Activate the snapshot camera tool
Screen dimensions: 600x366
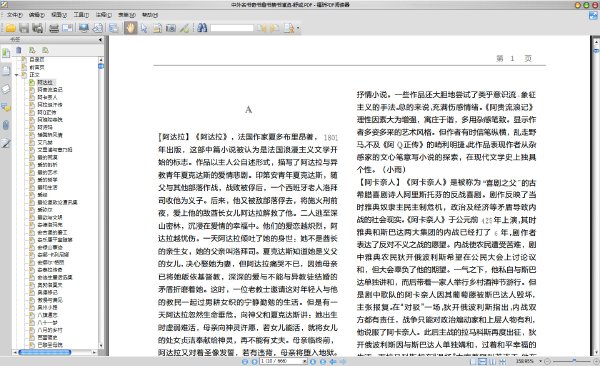coord(171,28)
